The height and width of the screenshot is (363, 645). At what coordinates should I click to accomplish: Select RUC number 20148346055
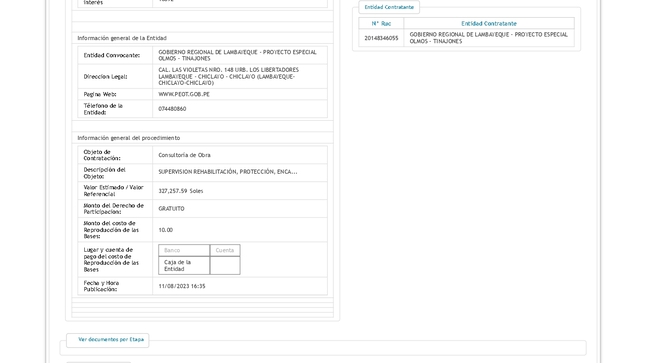[x=381, y=38]
